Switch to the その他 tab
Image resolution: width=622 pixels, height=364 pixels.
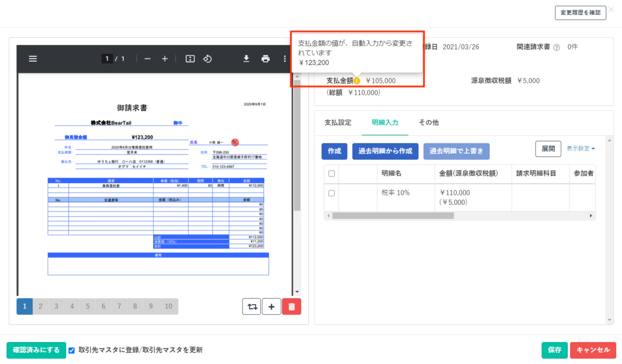(429, 122)
